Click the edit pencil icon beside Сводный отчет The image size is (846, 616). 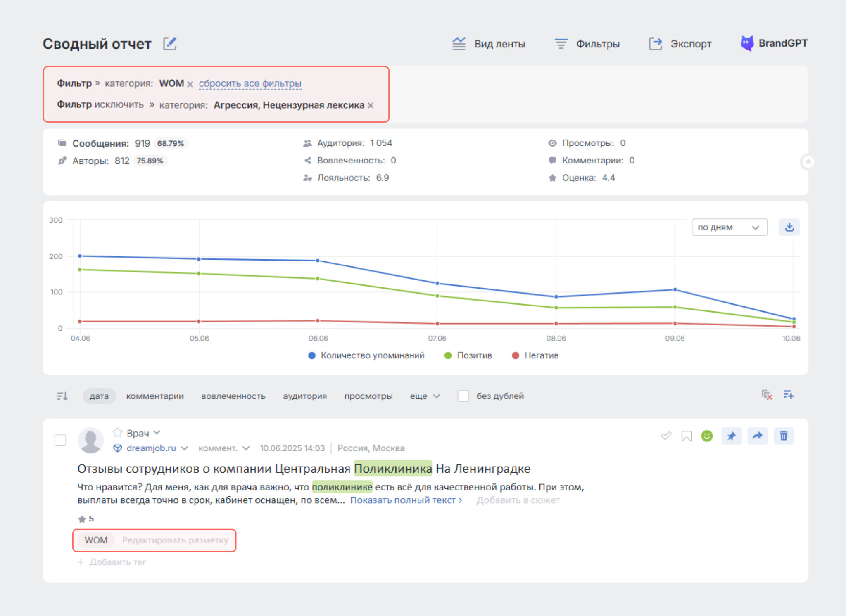(170, 43)
